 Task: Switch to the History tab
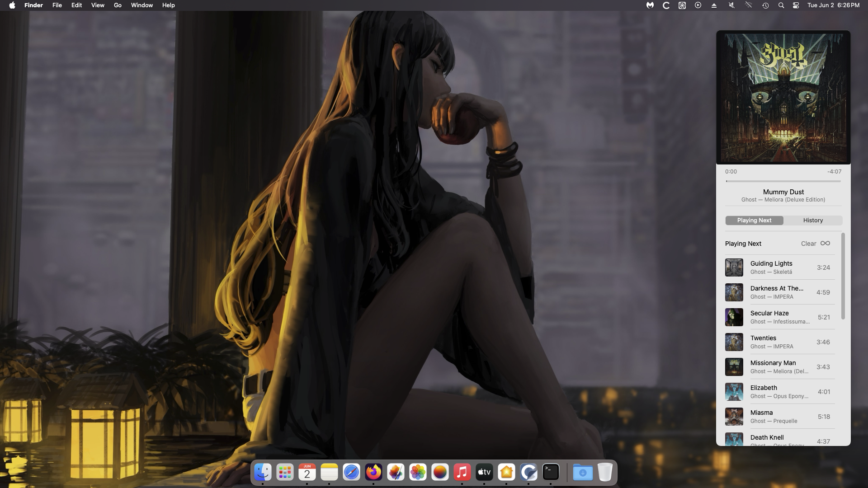pyautogui.click(x=813, y=221)
